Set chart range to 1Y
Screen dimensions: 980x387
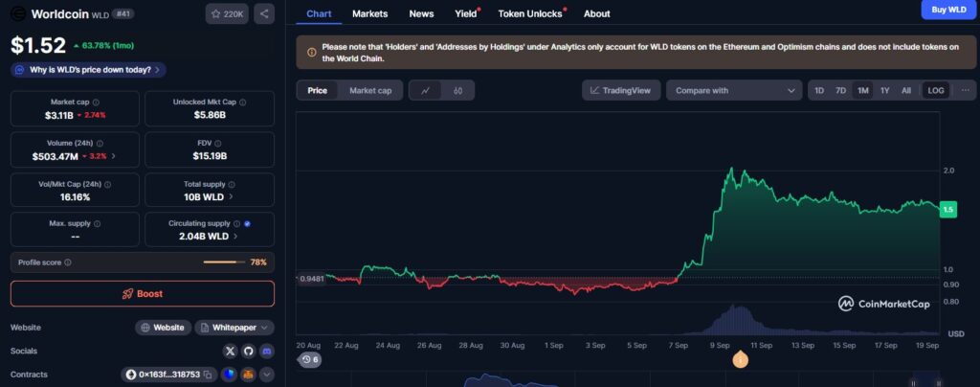click(x=885, y=90)
